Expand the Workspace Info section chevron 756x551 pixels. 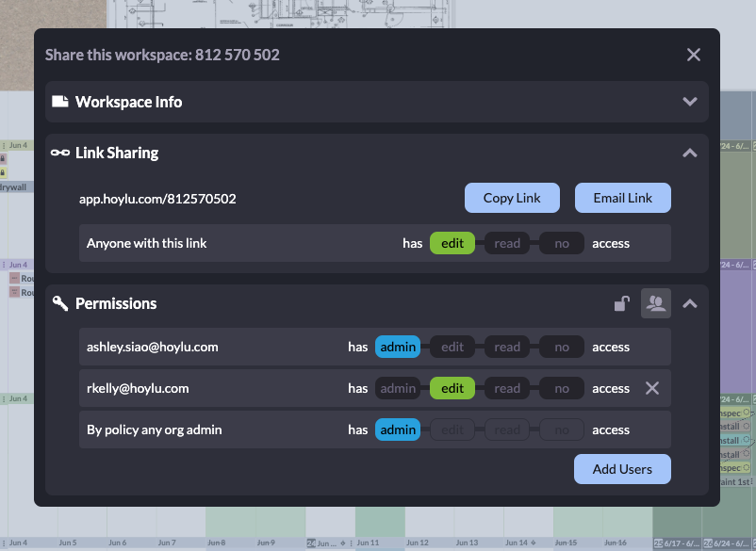[x=690, y=102]
